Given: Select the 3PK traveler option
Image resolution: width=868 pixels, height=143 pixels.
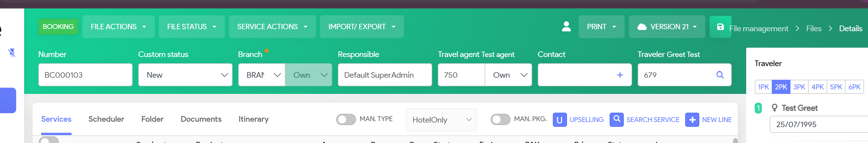Looking at the screenshot, I should pyautogui.click(x=799, y=87).
